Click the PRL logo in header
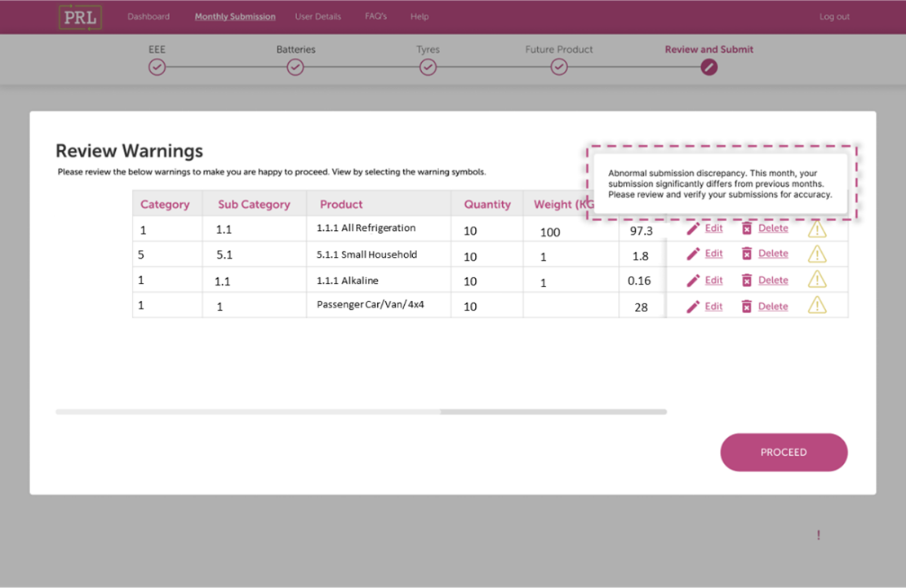This screenshot has width=906, height=588. pos(80,17)
